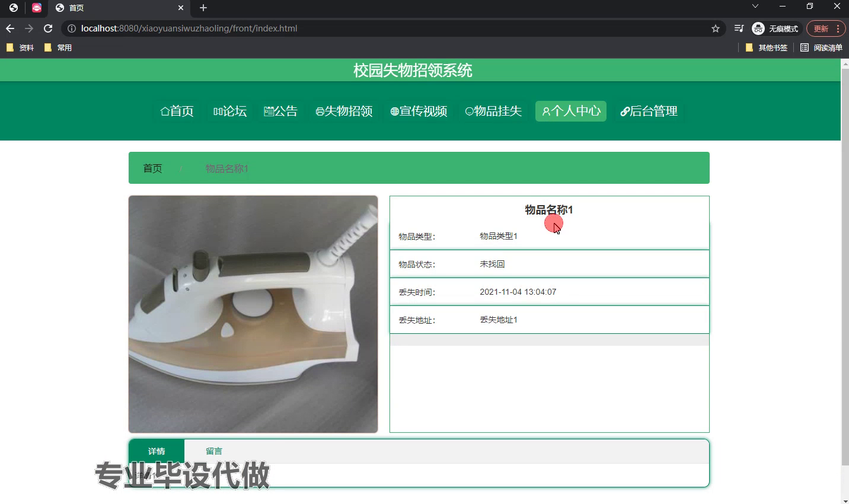
Task: Select the pinned red-icon browser tab
Action: 37,8
